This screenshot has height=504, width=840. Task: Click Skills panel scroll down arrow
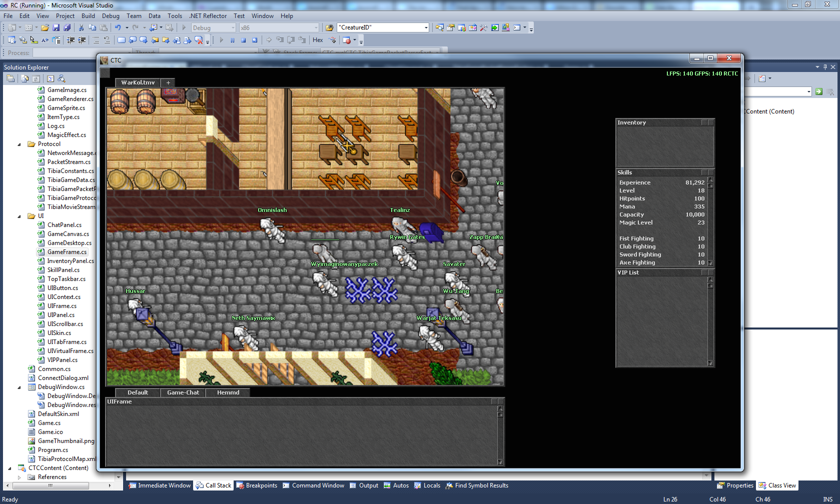pos(710,262)
